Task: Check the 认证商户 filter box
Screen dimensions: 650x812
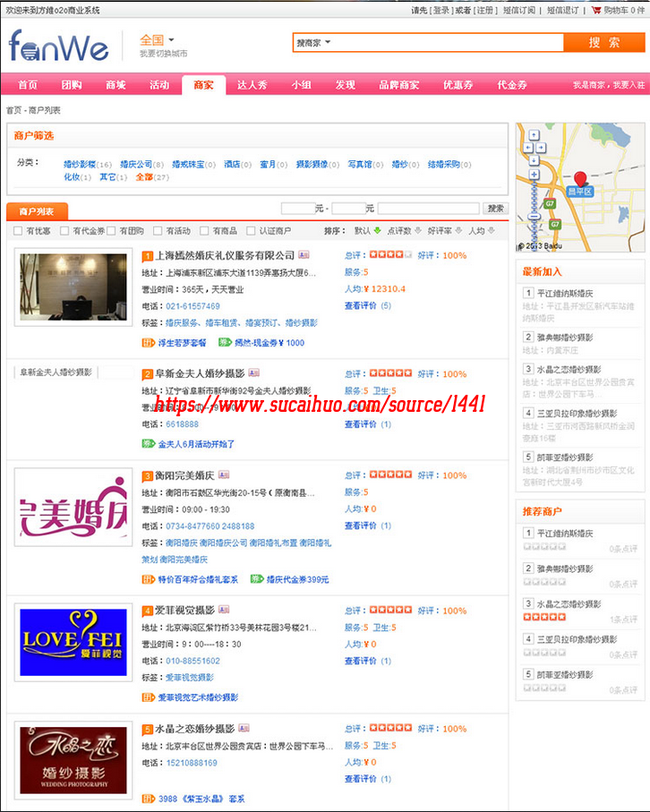Action: [x=239, y=231]
